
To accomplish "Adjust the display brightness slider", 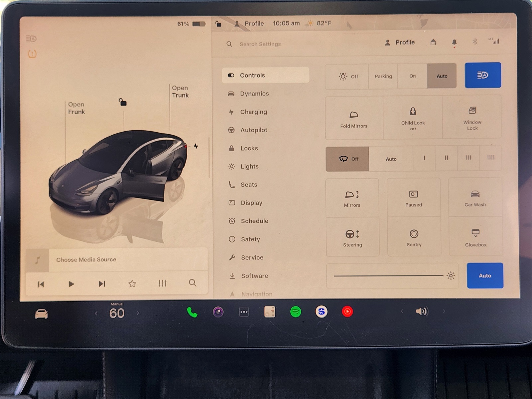I will click(x=393, y=276).
